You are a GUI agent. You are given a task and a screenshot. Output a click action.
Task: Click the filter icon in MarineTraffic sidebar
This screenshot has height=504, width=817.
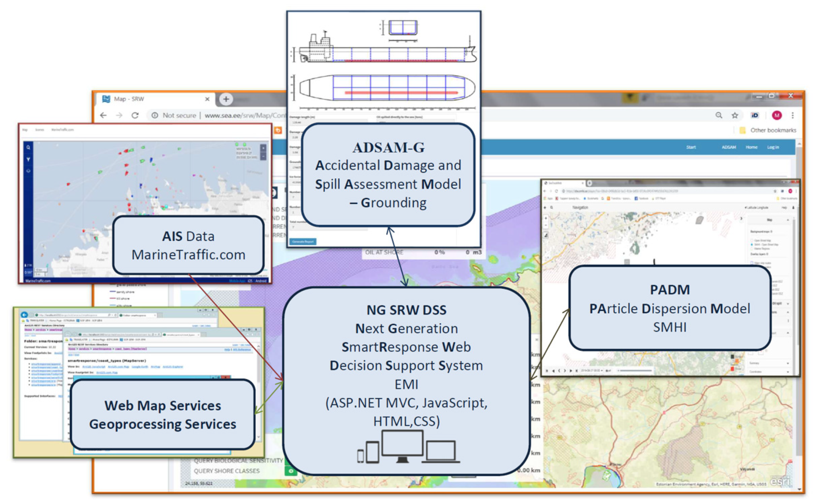pyautogui.click(x=28, y=159)
